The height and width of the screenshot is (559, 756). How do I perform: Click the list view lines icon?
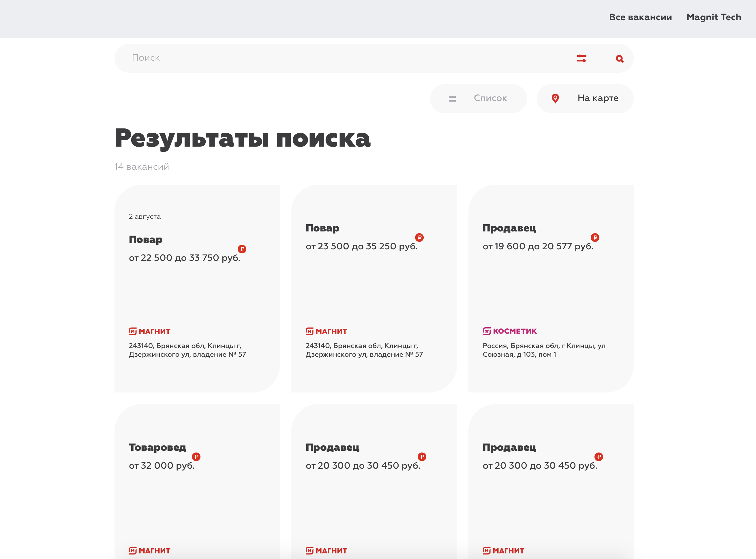452,99
